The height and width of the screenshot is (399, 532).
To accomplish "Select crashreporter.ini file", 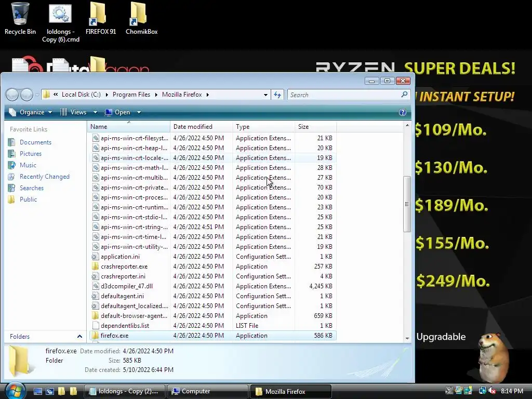I will [x=213, y=276].
